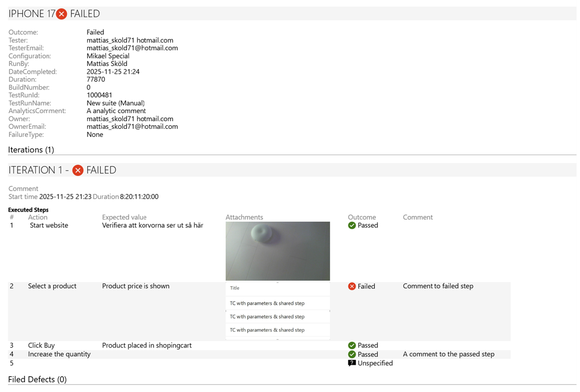The image size is (580, 392).
Task: Select the Iterations (1) section heading
Action: (31, 150)
